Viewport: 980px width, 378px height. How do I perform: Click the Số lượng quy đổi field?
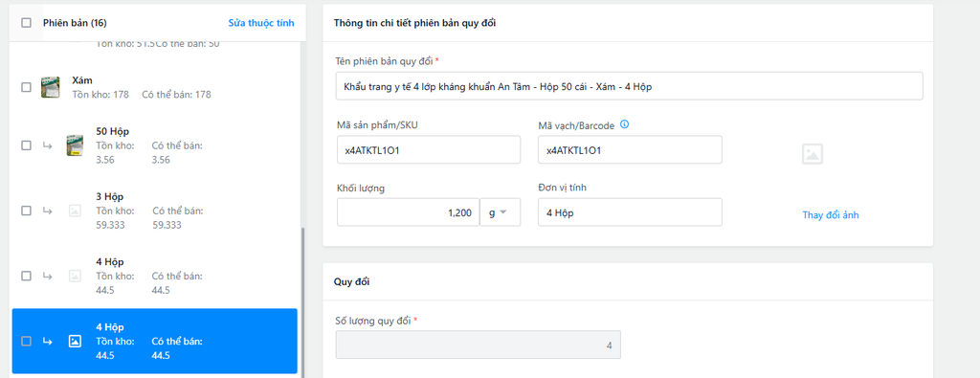point(479,345)
